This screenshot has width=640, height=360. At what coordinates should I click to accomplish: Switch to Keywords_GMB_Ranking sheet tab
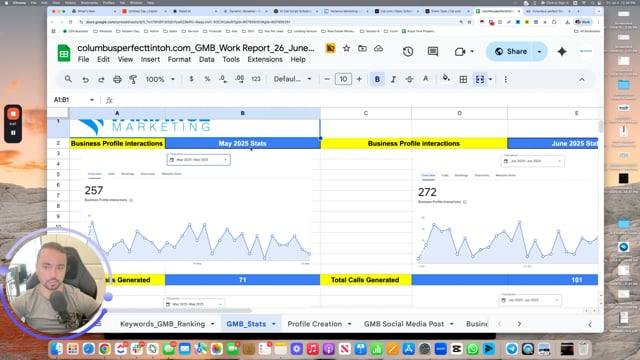[x=162, y=324]
